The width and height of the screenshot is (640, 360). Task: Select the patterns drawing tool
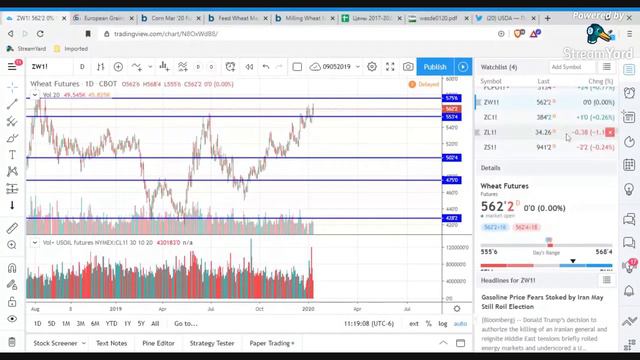point(12,171)
